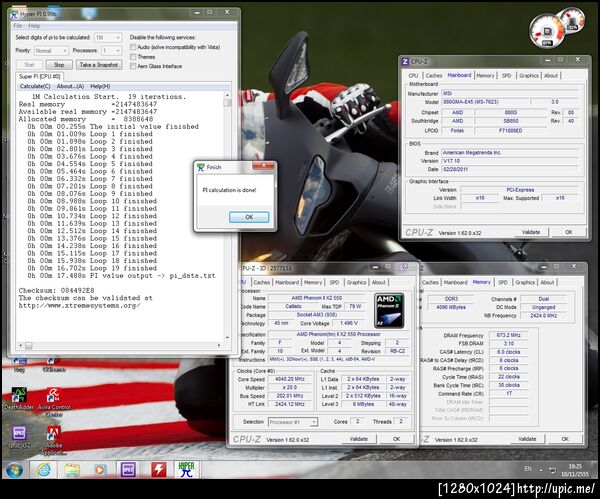The image size is (600, 499).
Task: Click vertical scrollbar up arrow in Super PI log
Action: click(227, 95)
